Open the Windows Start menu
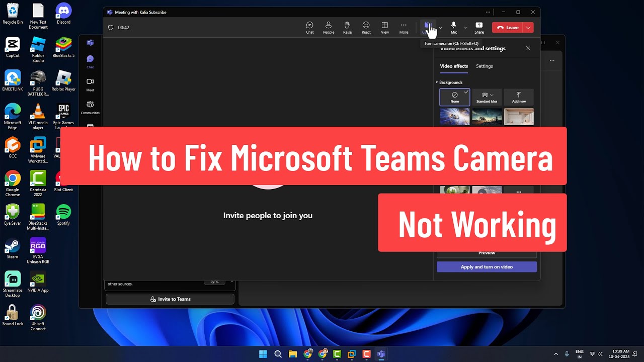The image size is (644, 362). (263, 354)
